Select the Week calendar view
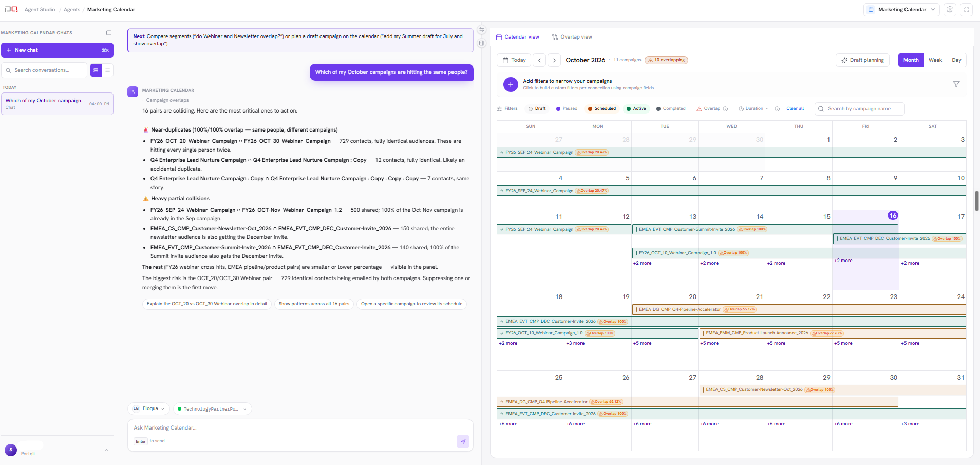Viewport: 980px width, 465px height. 935,60
